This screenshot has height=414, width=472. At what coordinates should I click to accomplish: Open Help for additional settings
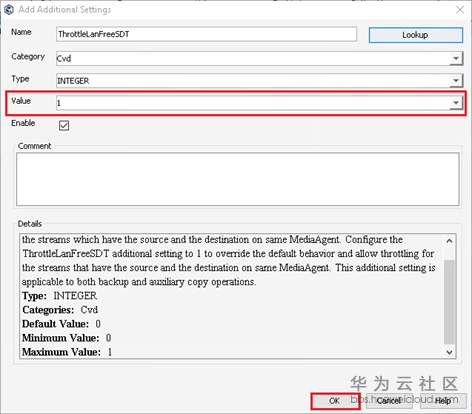443,401
